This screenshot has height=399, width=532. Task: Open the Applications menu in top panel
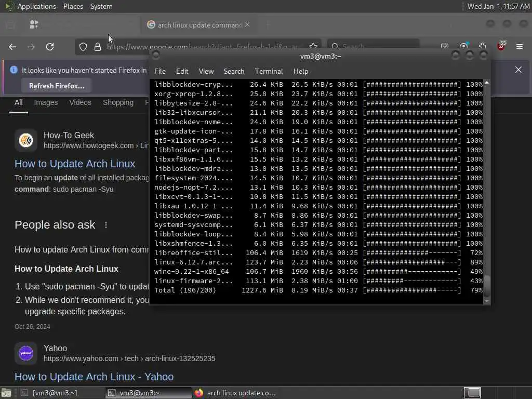tap(37, 6)
